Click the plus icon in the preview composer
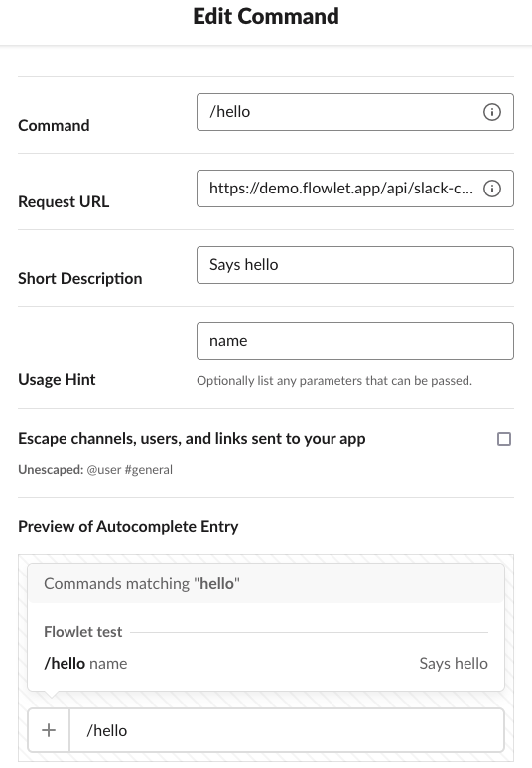532x768 pixels. coord(49,730)
